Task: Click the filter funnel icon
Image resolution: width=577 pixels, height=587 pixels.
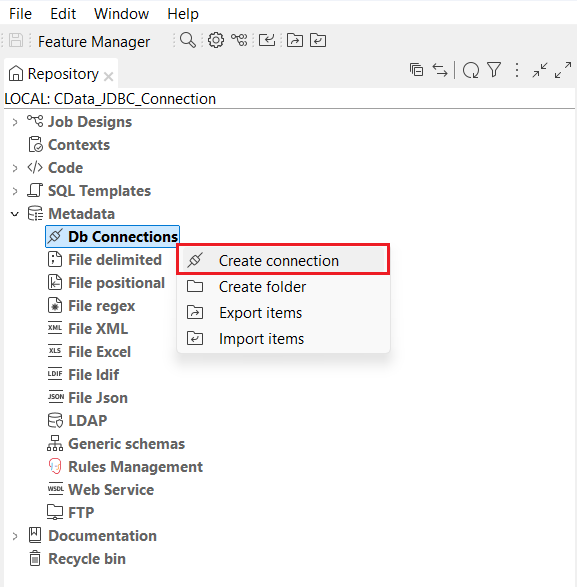Action: pyautogui.click(x=494, y=70)
